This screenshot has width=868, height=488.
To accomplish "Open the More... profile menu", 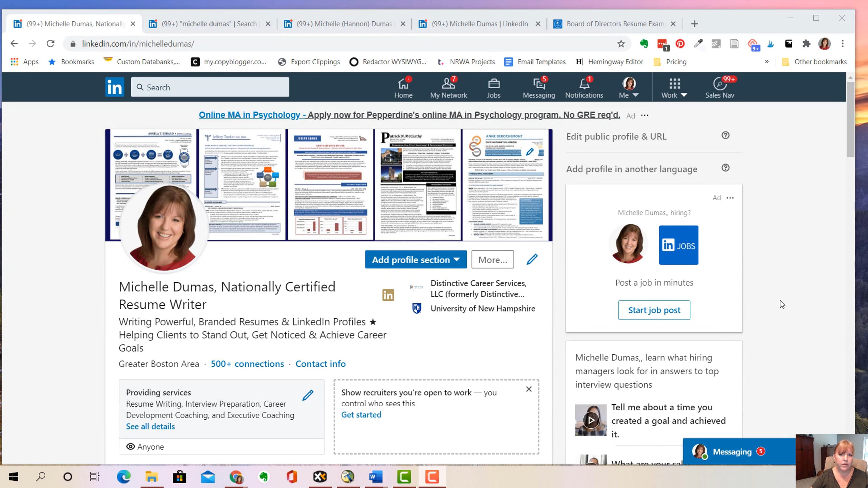I will [x=493, y=260].
